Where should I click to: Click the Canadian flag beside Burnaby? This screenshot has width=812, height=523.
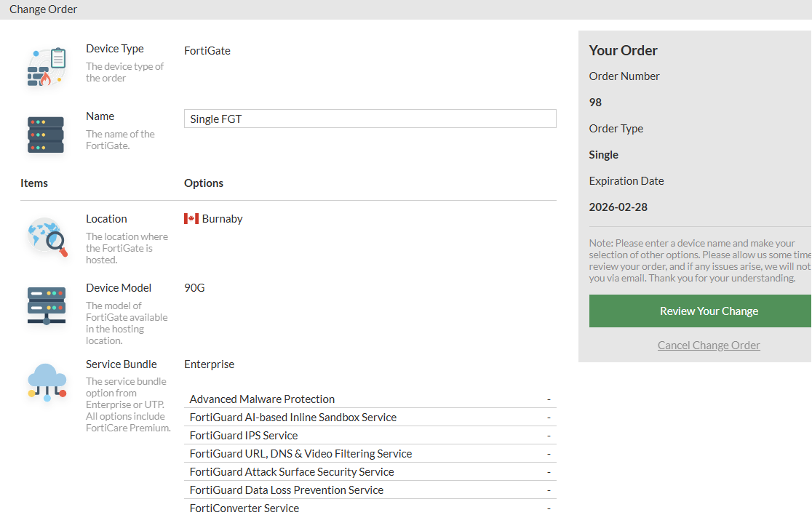191,219
